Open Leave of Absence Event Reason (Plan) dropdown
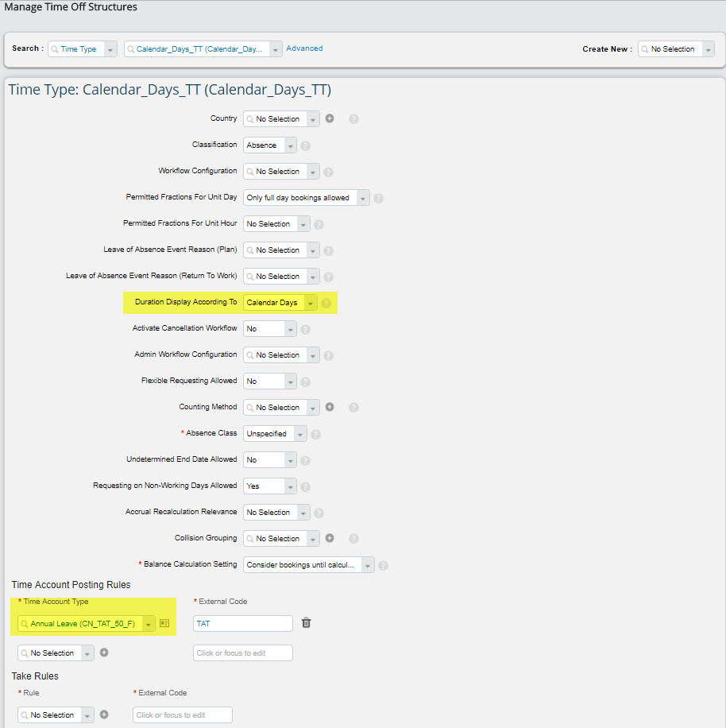 point(314,250)
